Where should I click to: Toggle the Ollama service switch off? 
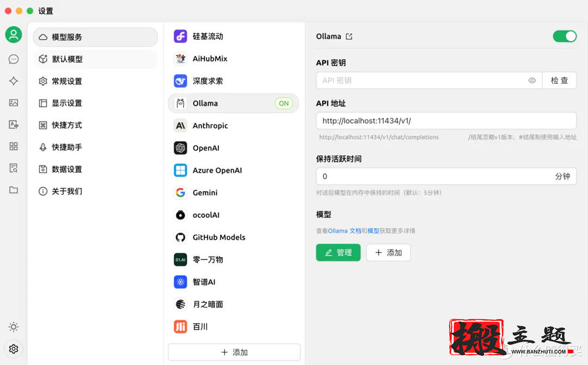tap(565, 36)
